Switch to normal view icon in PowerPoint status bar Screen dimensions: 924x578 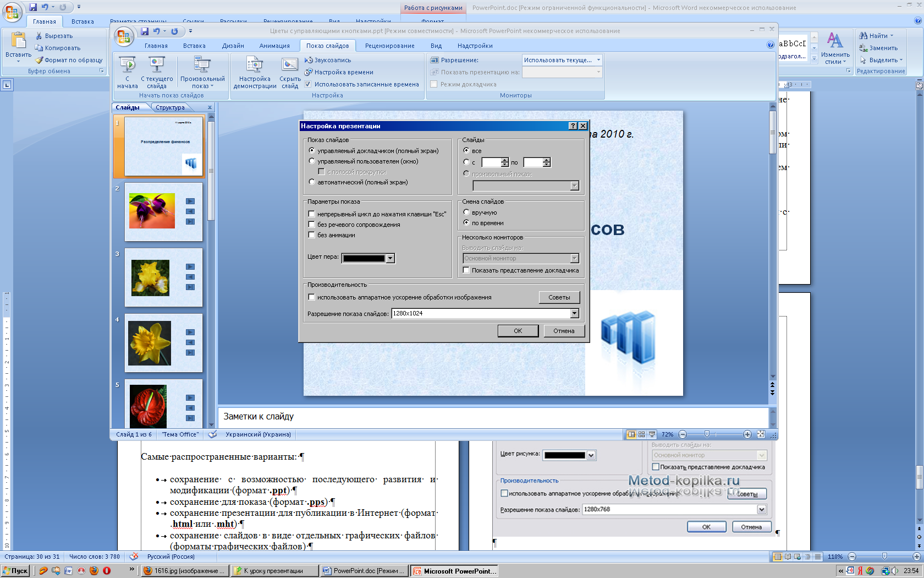(631, 434)
